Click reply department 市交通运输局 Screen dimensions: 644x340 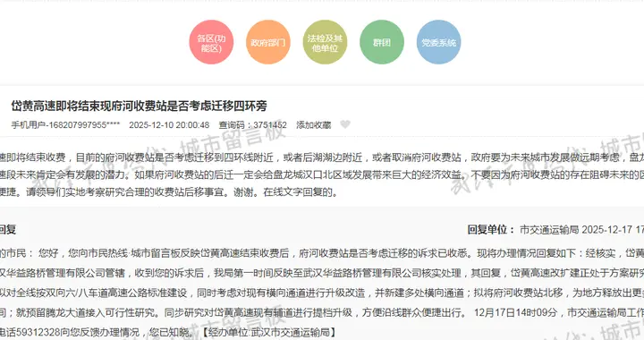point(549,229)
